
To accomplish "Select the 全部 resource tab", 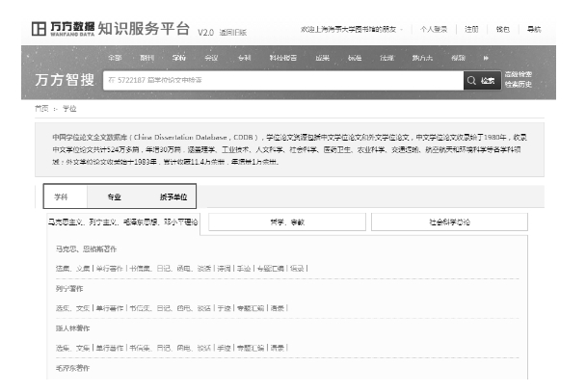I will tap(115, 58).
